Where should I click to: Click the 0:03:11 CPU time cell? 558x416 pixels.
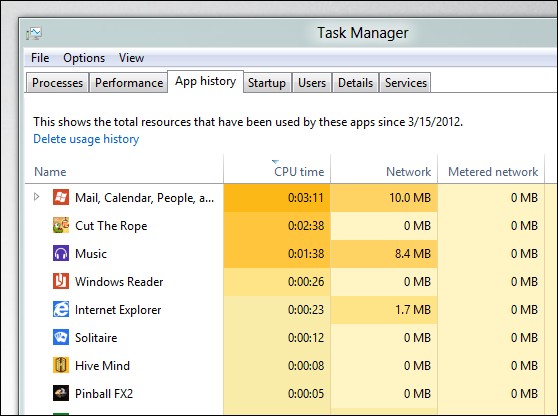277,198
